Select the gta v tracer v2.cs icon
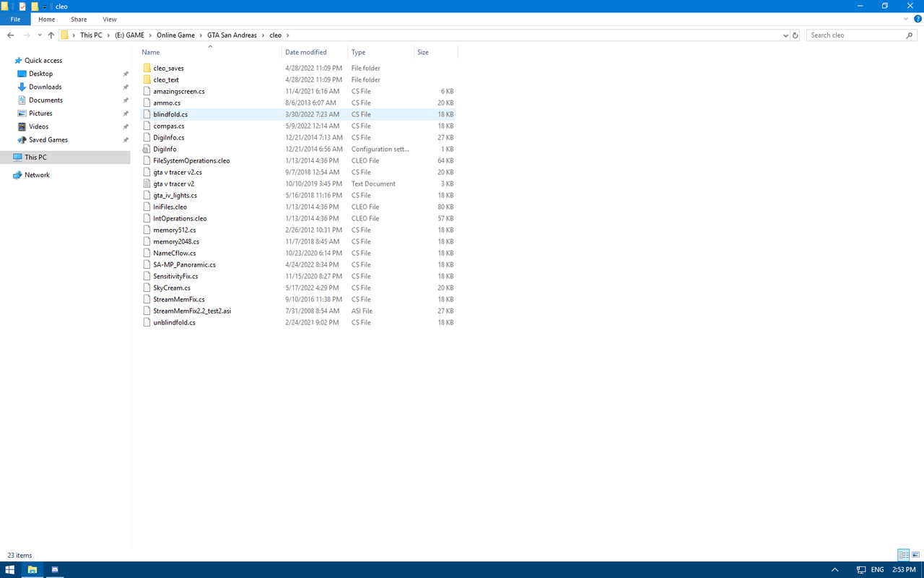The height and width of the screenshot is (578, 924). 147,172
